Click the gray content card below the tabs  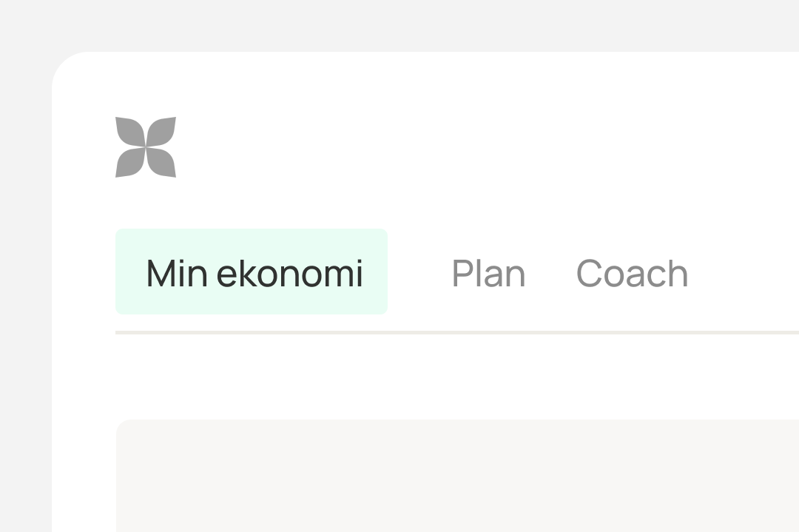[457, 475]
